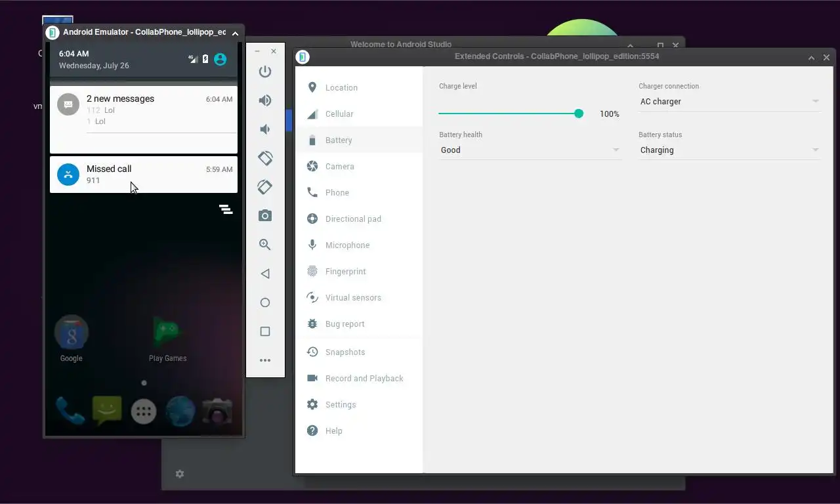Click the 100% charge level value

[x=610, y=114]
